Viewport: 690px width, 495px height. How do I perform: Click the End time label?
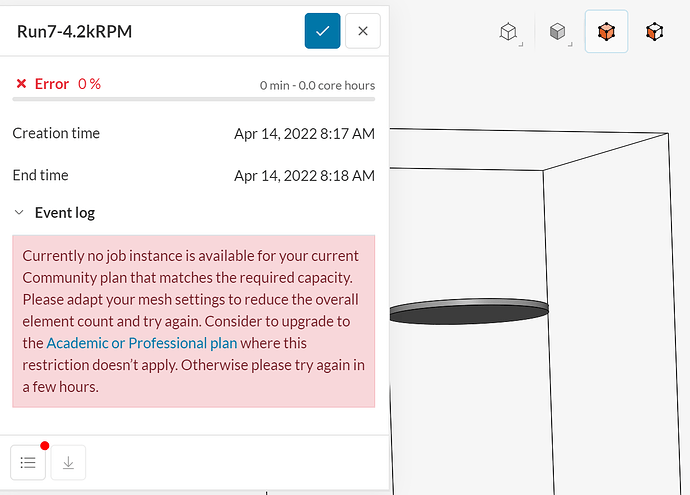coord(40,175)
